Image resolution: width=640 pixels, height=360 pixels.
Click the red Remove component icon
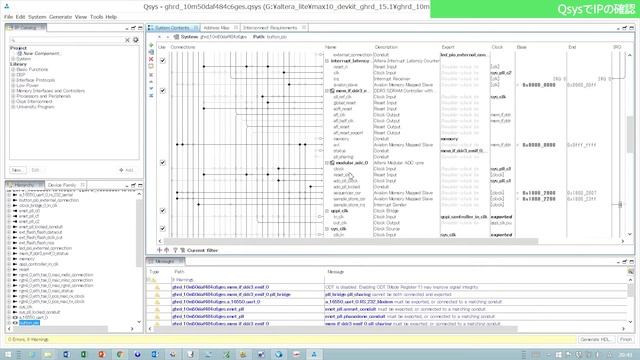[151, 59]
